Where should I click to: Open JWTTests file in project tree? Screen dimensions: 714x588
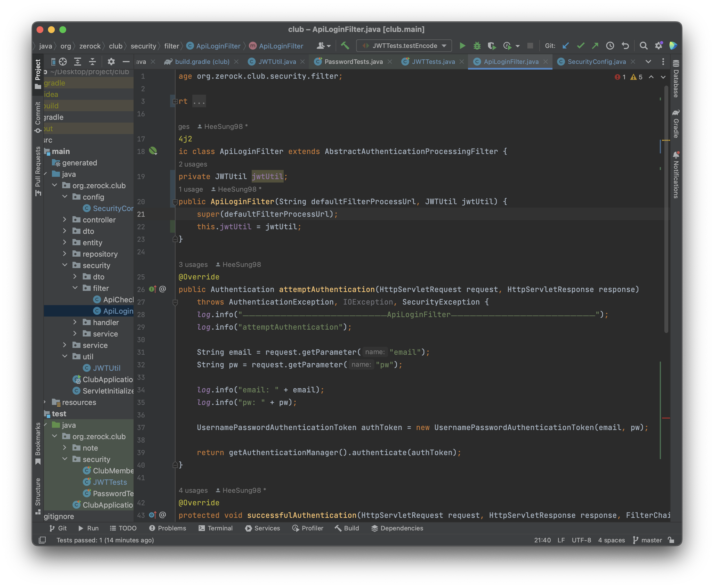[x=110, y=482]
